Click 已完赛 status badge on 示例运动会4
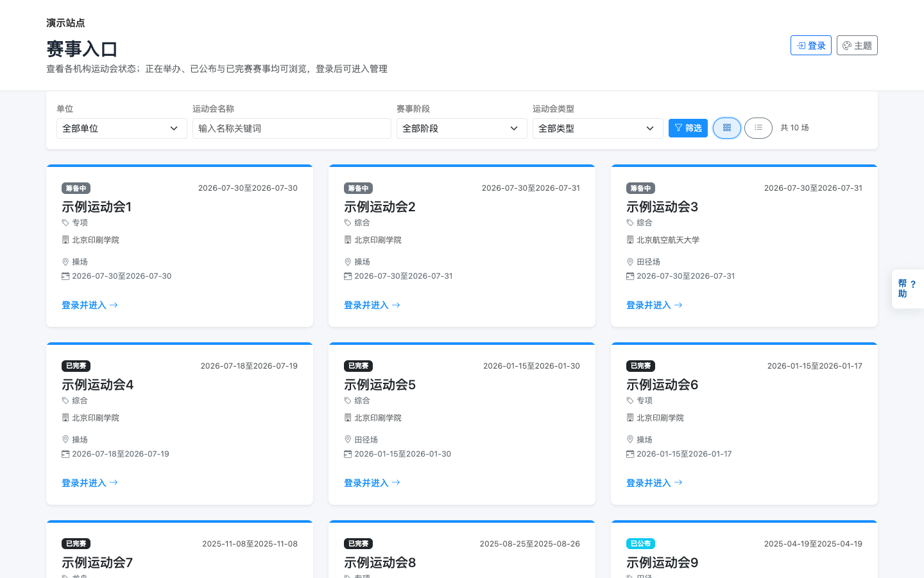The image size is (924, 578). click(x=76, y=366)
